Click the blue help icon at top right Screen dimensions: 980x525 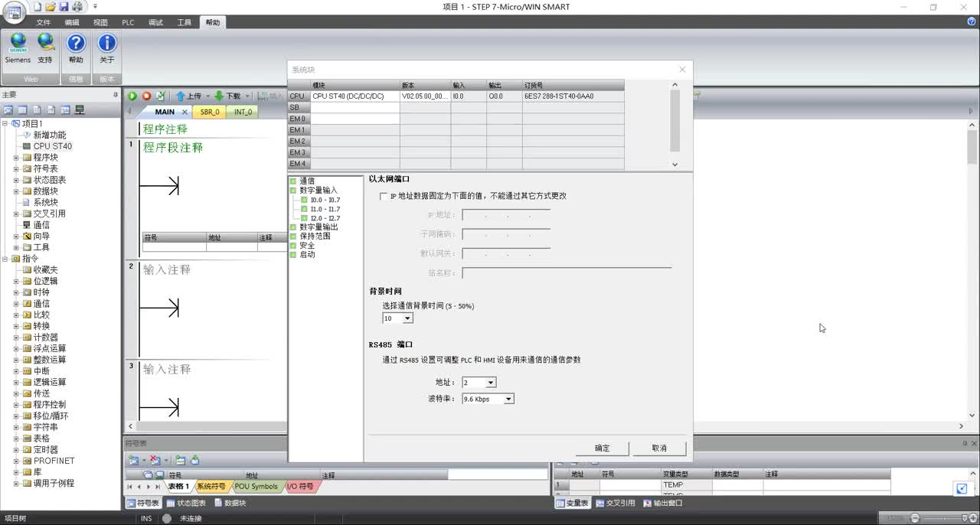pyautogui.click(x=972, y=21)
